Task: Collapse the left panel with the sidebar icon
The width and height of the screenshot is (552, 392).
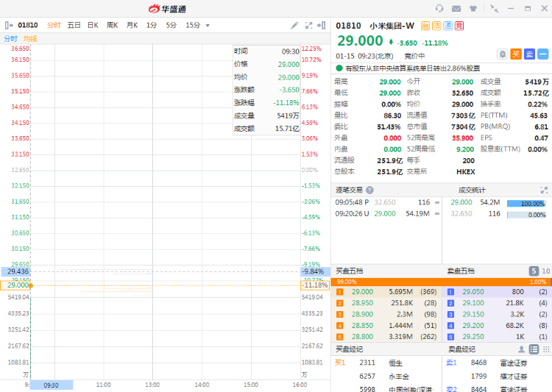Action: pyautogui.click(x=9, y=25)
